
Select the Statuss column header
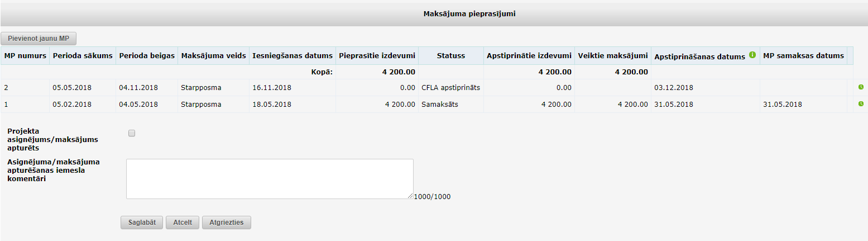coord(451,56)
